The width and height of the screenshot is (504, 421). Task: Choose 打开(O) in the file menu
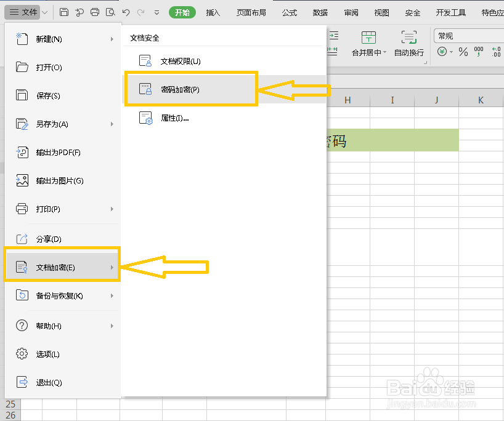click(63, 68)
